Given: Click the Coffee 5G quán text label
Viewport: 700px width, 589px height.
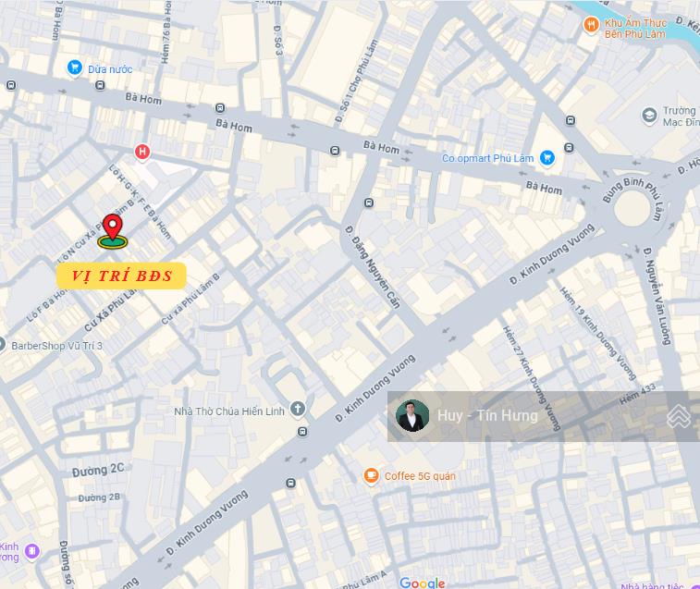Looking at the screenshot, I should [420, 476].
